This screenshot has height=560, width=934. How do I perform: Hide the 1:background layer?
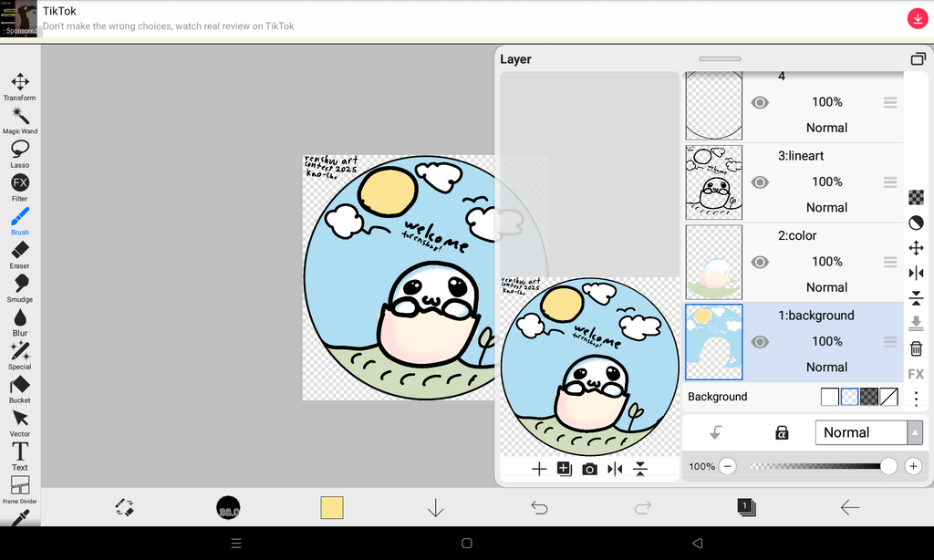[x=760, y=342]
